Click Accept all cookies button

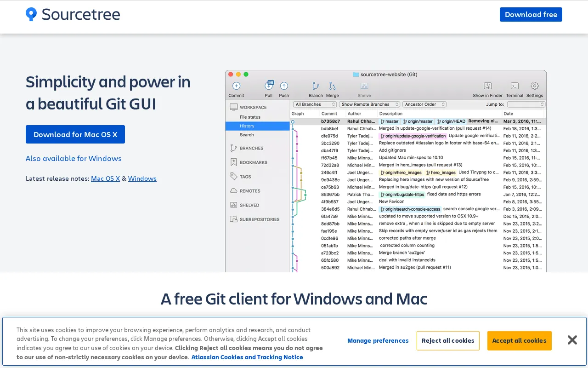point(519,340)
